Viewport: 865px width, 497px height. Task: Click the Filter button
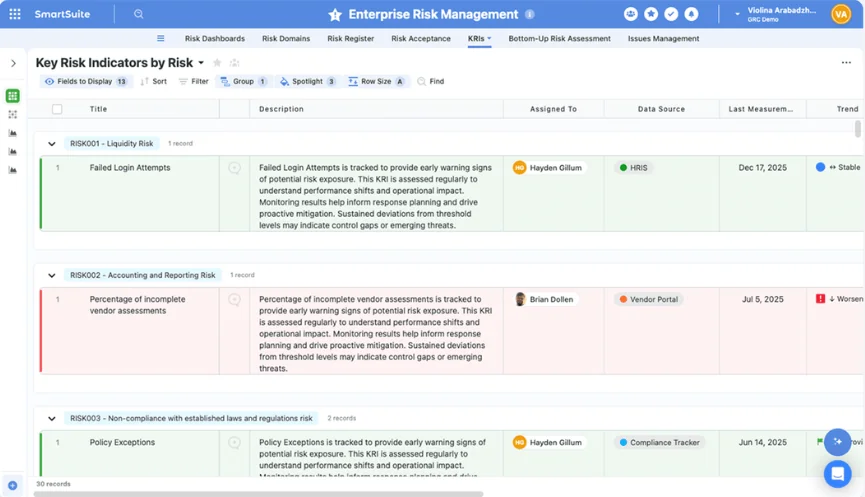click(194, 82)
